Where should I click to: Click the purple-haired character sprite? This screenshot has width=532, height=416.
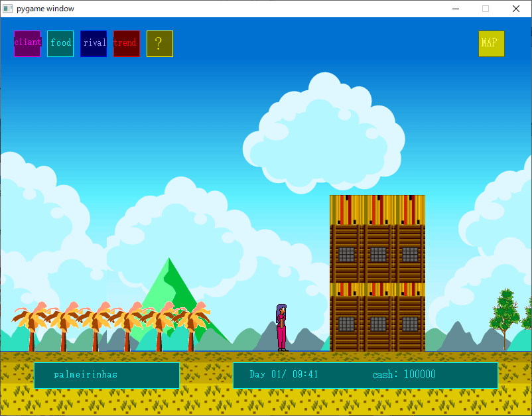(281, 328)
